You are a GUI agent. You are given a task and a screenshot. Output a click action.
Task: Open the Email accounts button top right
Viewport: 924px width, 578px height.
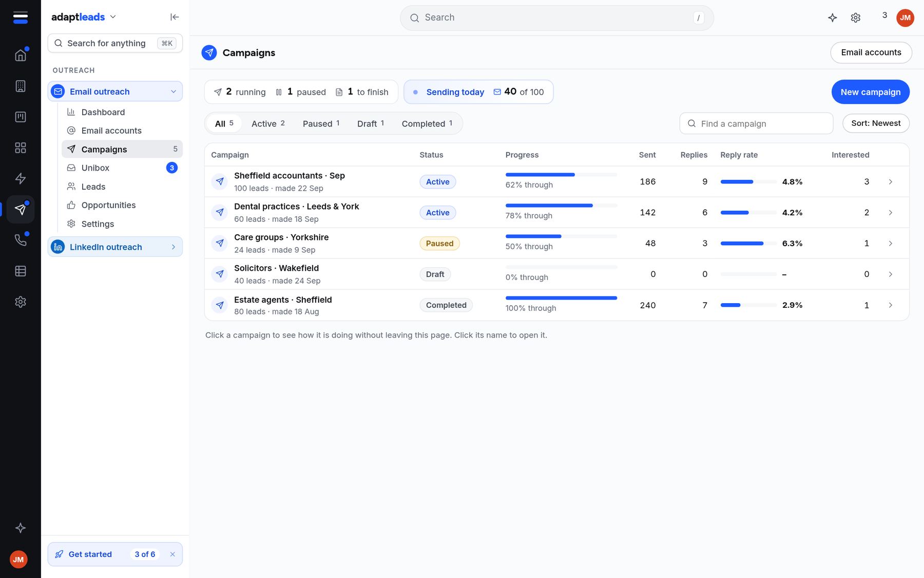(871, 52)
